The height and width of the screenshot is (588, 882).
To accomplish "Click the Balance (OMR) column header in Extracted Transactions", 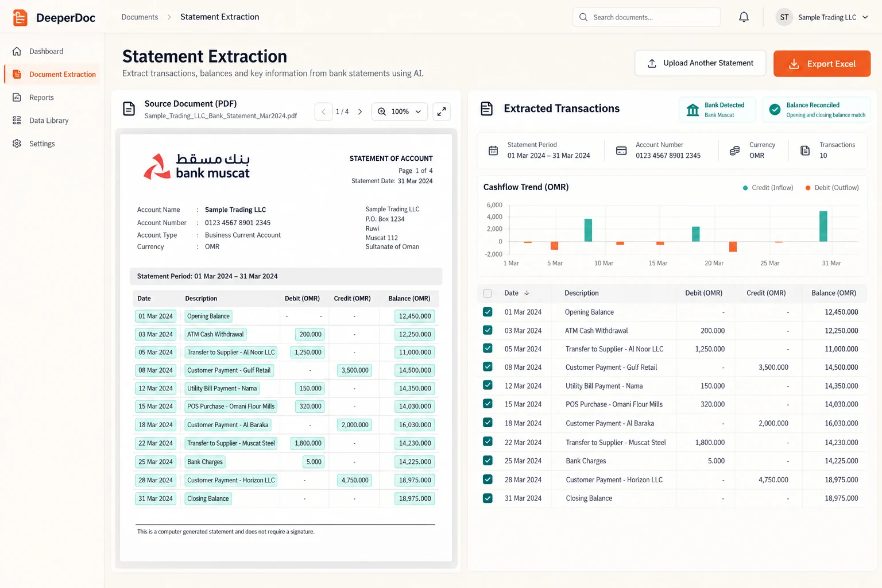I will [833, 293].
